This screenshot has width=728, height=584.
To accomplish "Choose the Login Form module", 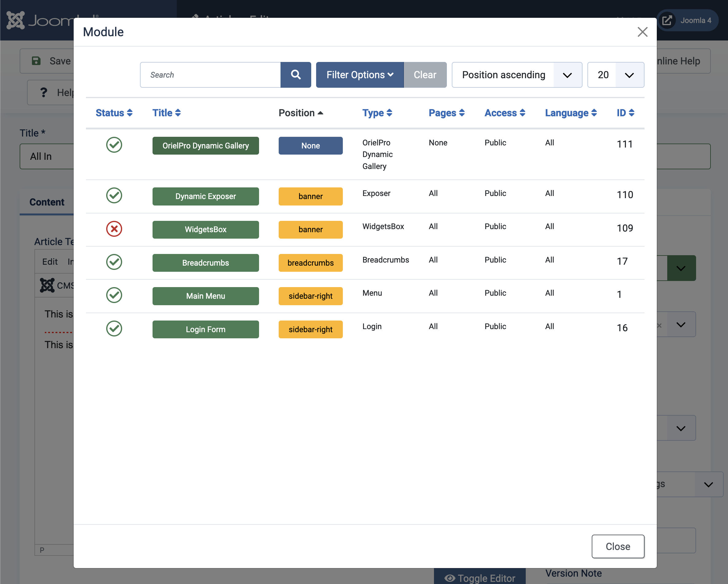I will pyautogui.click(x=206, y=329).
